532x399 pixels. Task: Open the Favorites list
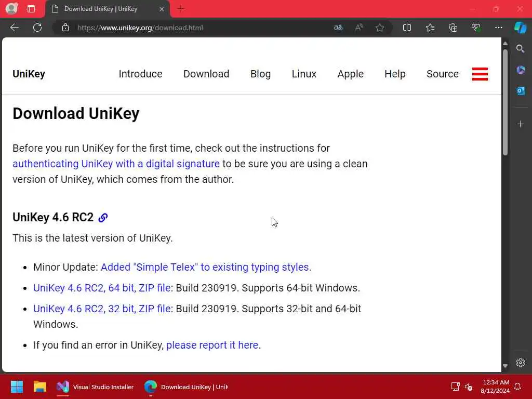(430, 28)
